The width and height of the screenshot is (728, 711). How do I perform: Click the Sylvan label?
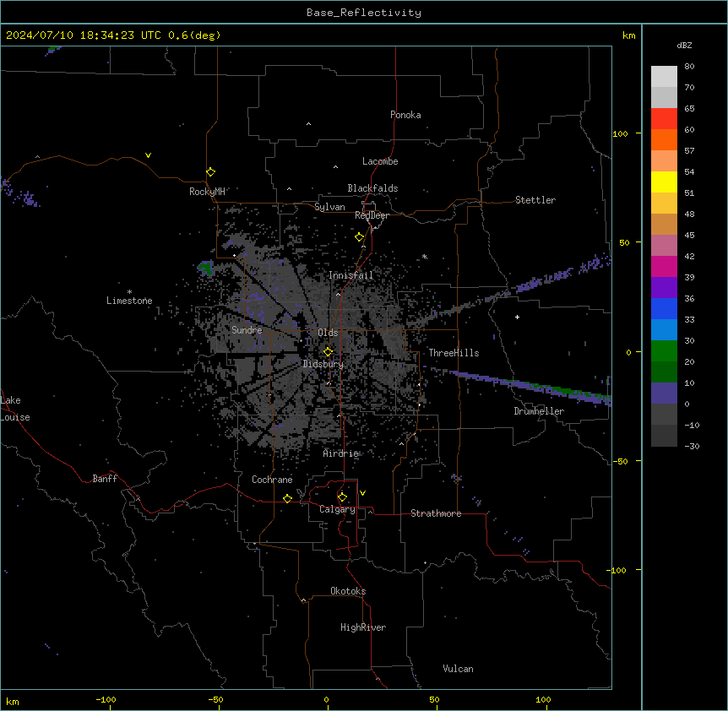[x=329, y=207]
